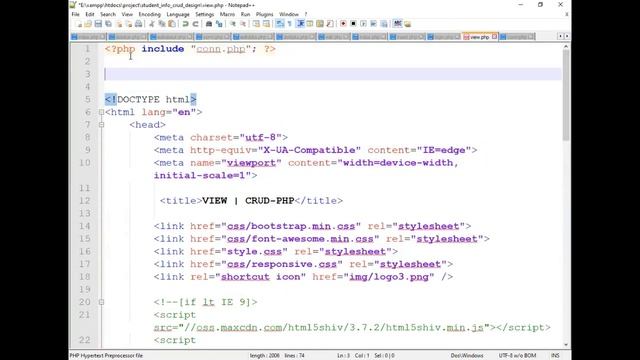
Task: Click the Close All toolbar icon
Action: coord(129,24)
